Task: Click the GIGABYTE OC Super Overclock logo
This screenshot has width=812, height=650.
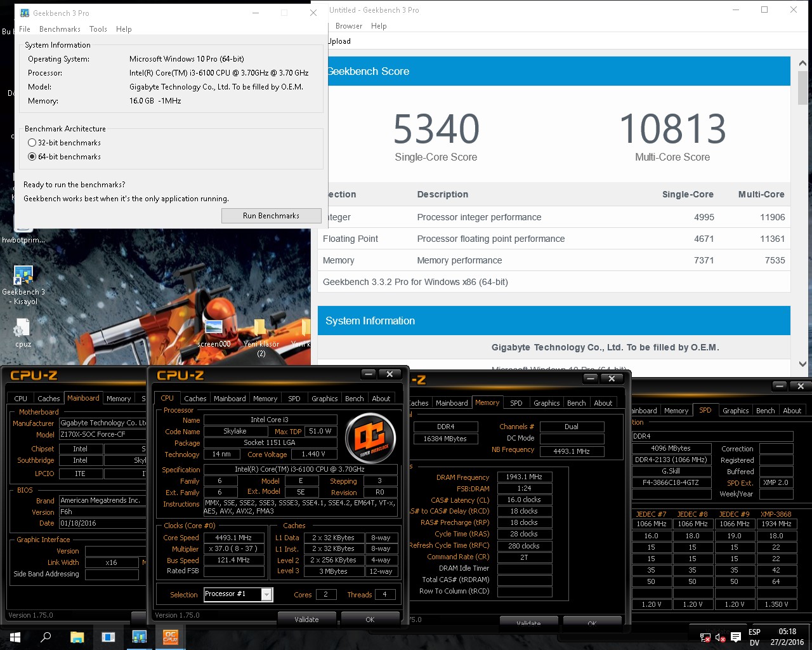Action: tap(370, 437)
